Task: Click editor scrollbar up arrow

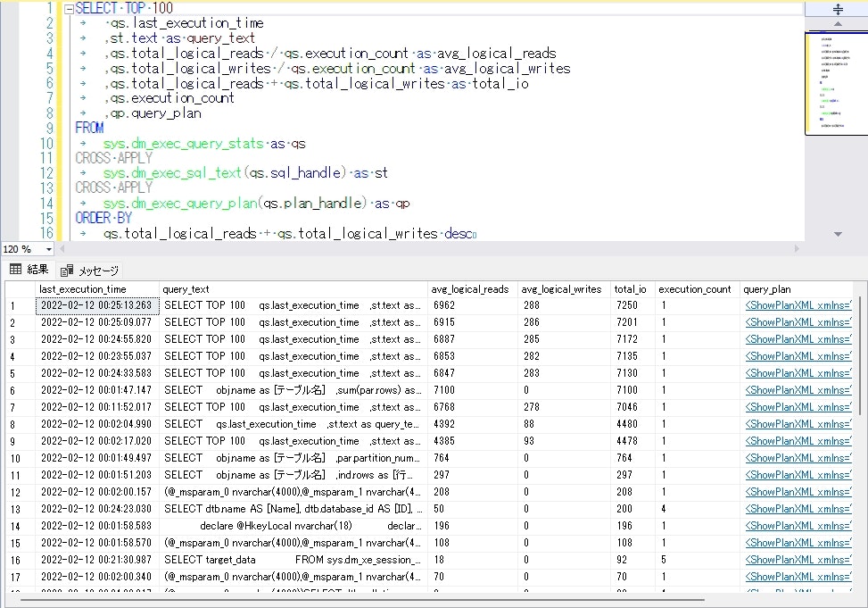Action: (838, 24)
